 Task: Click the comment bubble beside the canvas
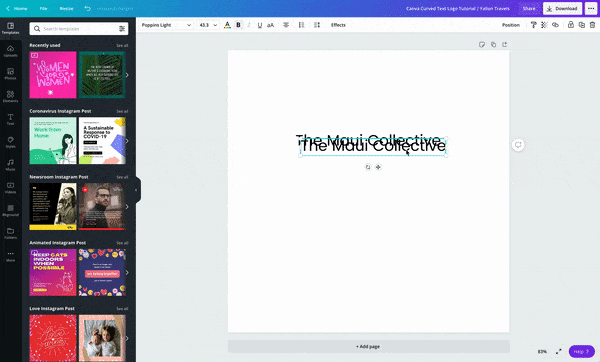point(518,145)
